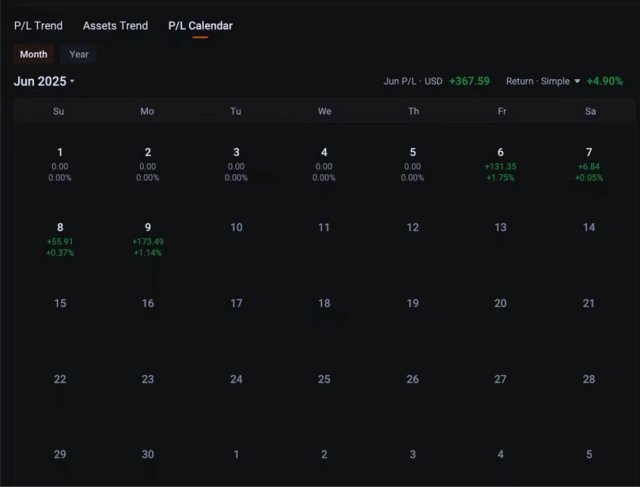Select June 6 with +131.35 profit
Image resolution: width=640 pixels, height=487 pixels.
click(x=500, y=164)
